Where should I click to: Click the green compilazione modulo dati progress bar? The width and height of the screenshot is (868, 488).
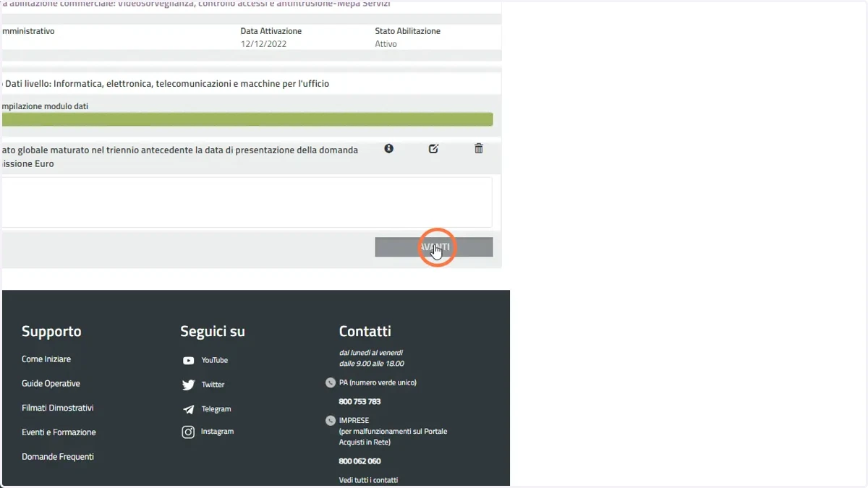[247, 119]
